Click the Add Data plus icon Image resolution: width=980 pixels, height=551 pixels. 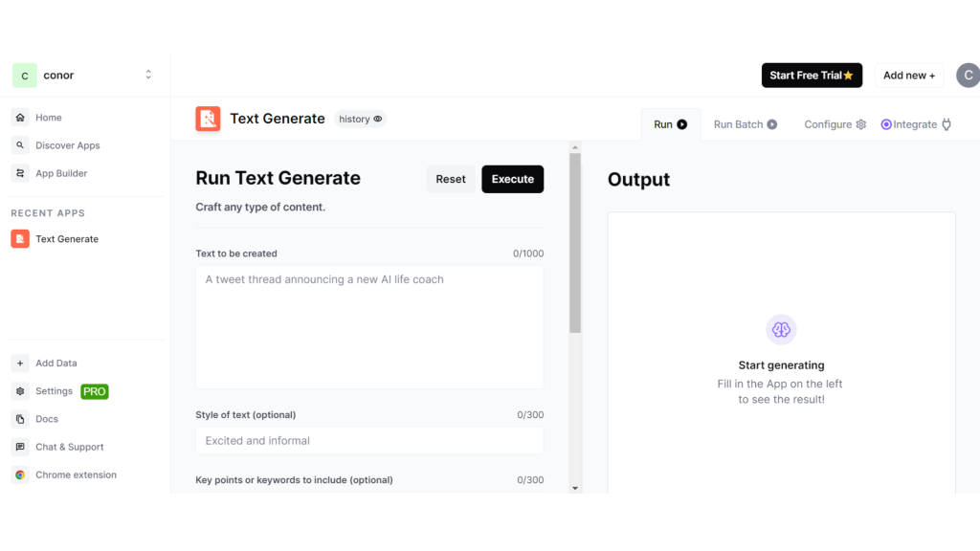coord(20,364)
